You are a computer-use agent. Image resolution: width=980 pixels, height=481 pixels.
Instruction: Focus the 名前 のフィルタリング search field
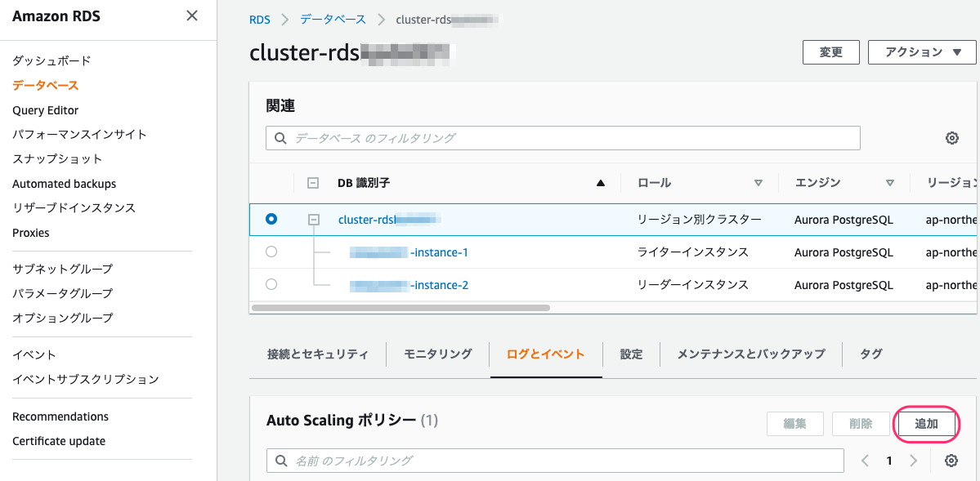pyautogui.click(x=555, y=461)
